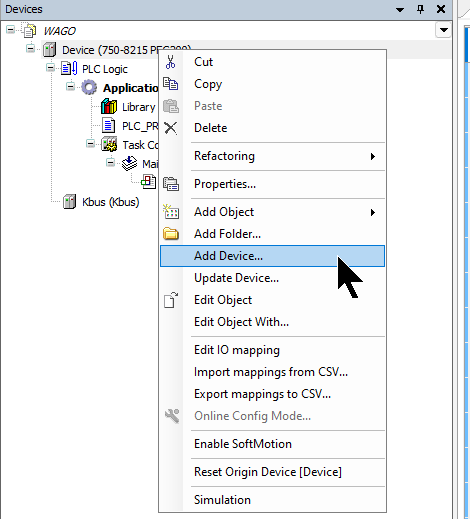Viewport: 470px width, 519px height.
Task: Select Kbus (Kbus) tree item
Action: tap(111, 202)
